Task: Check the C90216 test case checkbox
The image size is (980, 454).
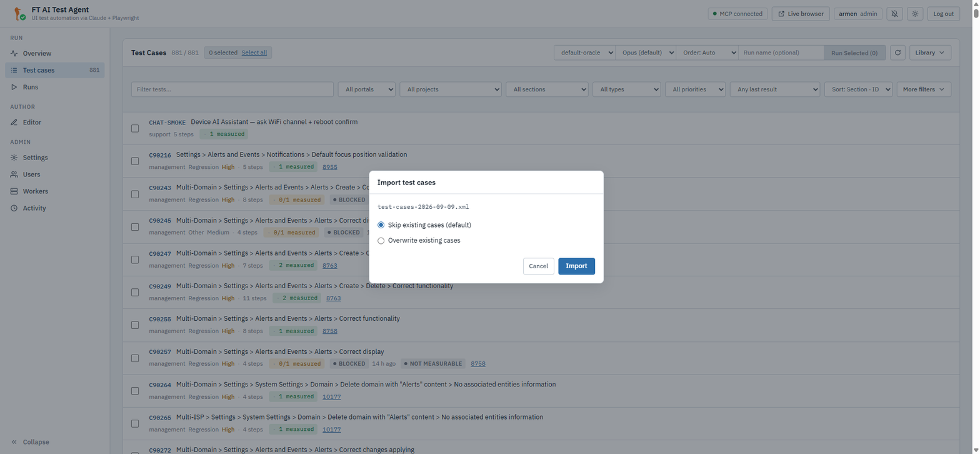Action: [135, 161]
